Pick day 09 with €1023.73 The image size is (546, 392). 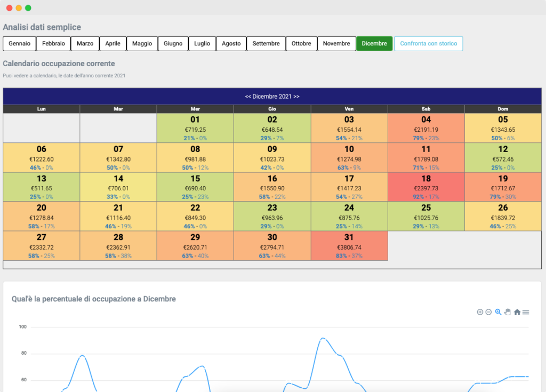[x=272, y=157]
